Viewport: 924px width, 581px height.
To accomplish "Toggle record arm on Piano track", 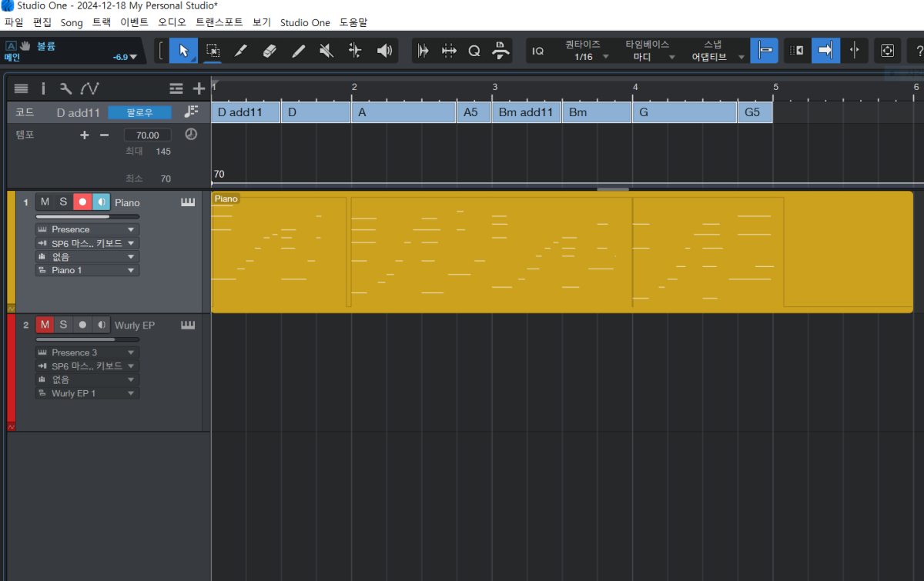I will [82, 202].
